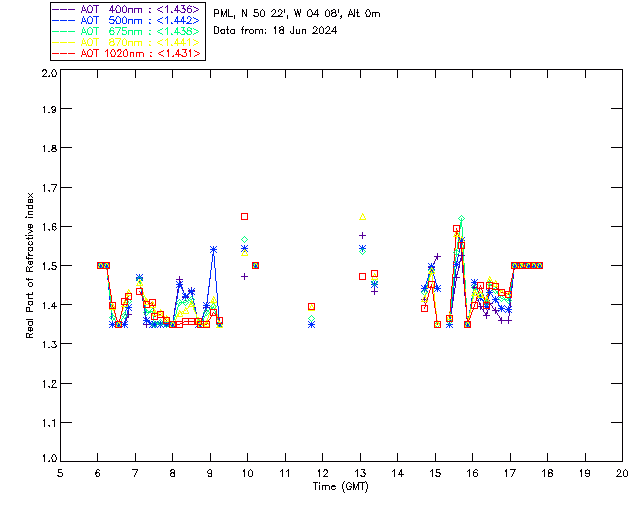Click the 'Time (GMT)' axis label

[340, 487]
